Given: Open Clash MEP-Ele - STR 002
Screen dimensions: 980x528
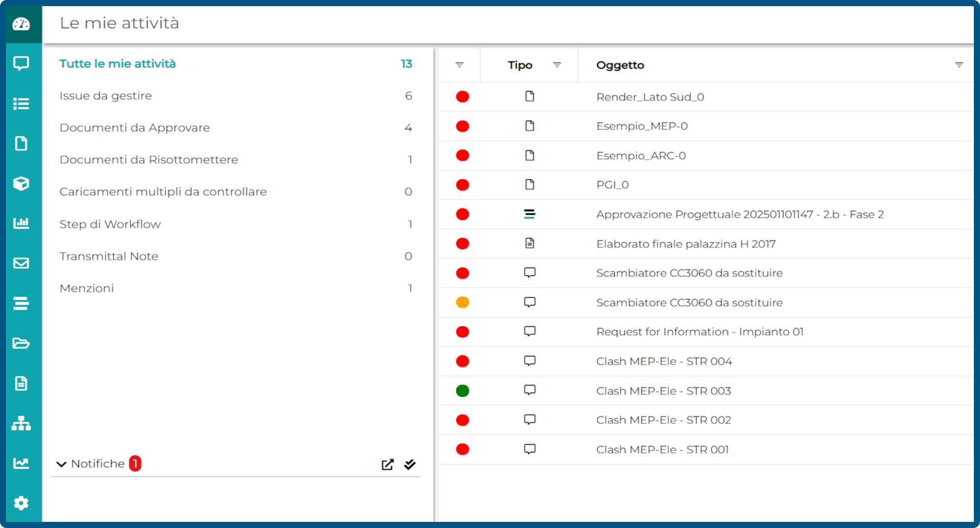Looking at the screenshot, I should pyautogui.click(x=664, y=420).
